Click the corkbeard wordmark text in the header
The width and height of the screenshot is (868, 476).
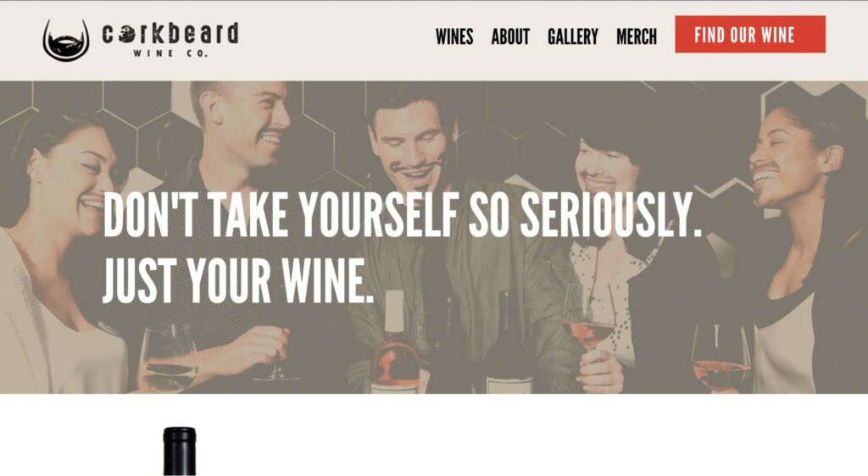pyautogui.click(x=170, y=34)
